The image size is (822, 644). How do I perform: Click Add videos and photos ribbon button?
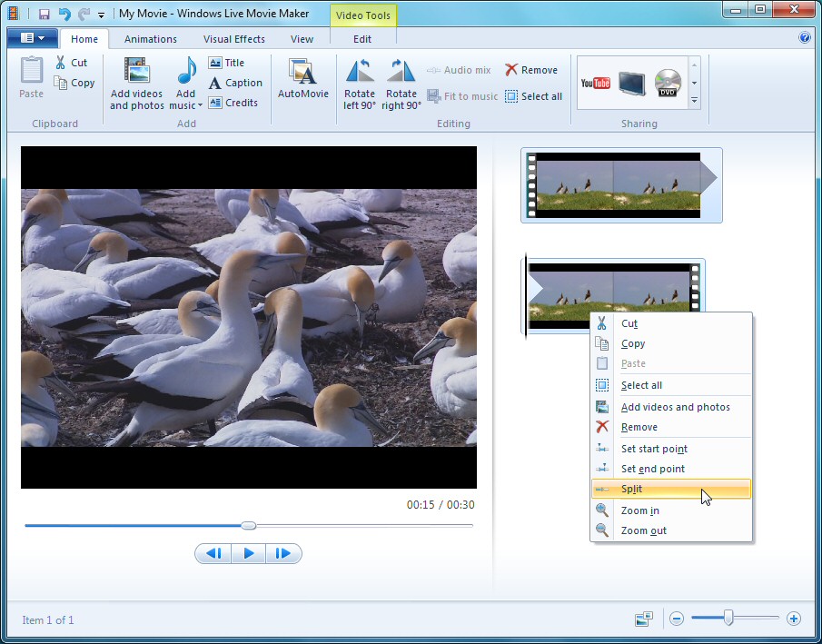[x=137, y=84]
